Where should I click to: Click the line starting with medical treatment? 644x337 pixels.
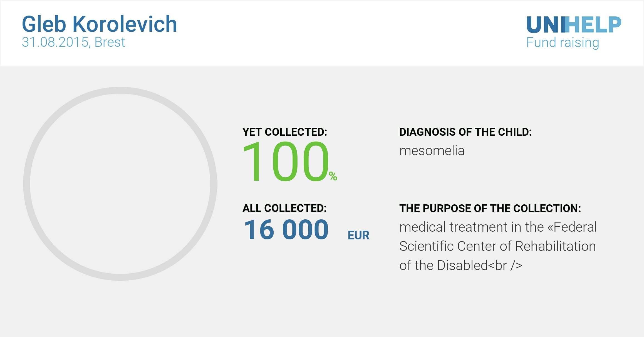pos(498,227)
